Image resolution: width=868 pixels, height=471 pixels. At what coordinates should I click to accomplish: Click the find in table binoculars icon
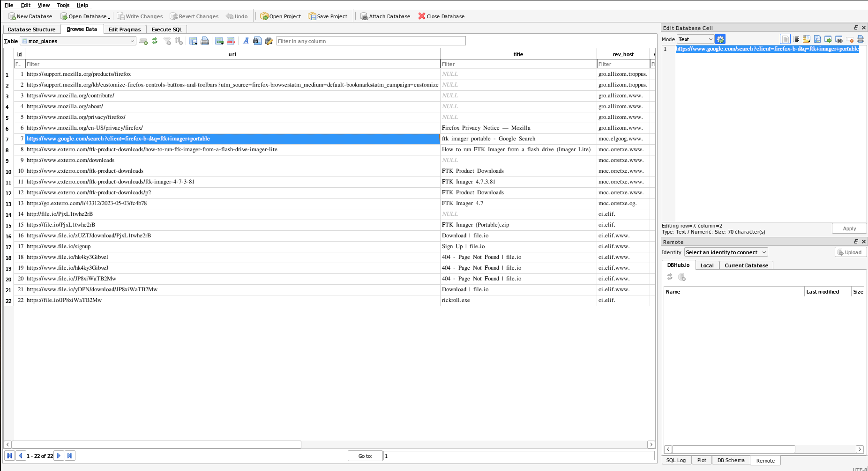257,41
